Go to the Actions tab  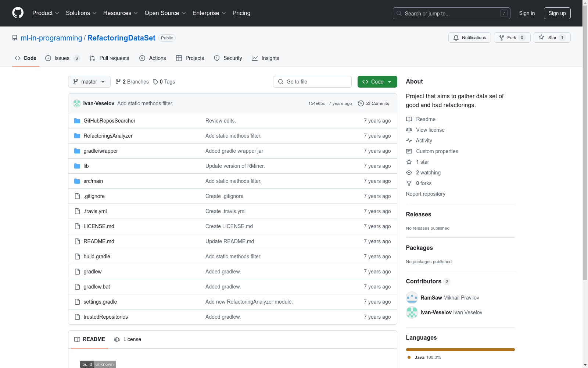153,58
